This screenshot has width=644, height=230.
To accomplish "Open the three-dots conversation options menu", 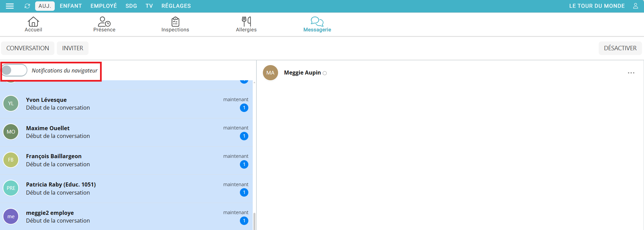I will (631, 73).
